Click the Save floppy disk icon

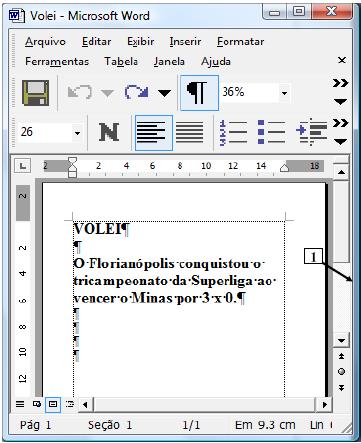coord(35,93)
